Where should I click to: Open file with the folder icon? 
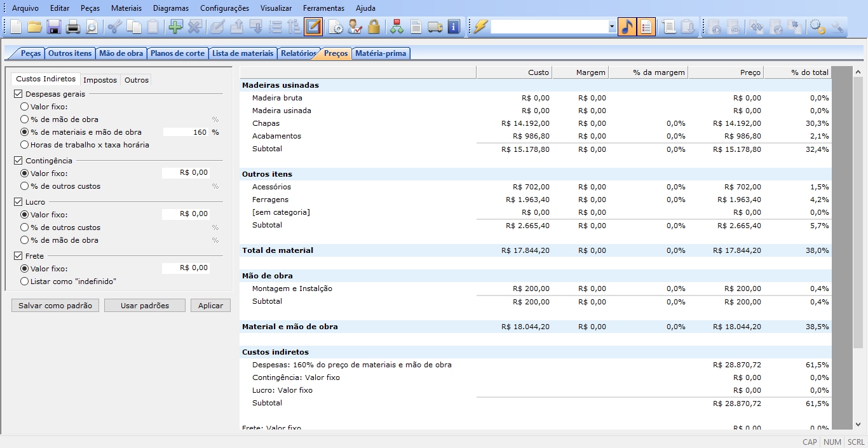(34, 27)
